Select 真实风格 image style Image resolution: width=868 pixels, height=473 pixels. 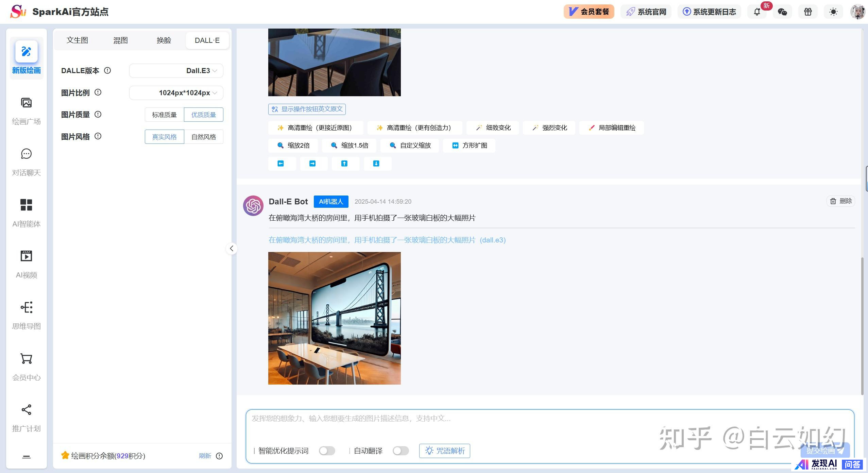164,137
